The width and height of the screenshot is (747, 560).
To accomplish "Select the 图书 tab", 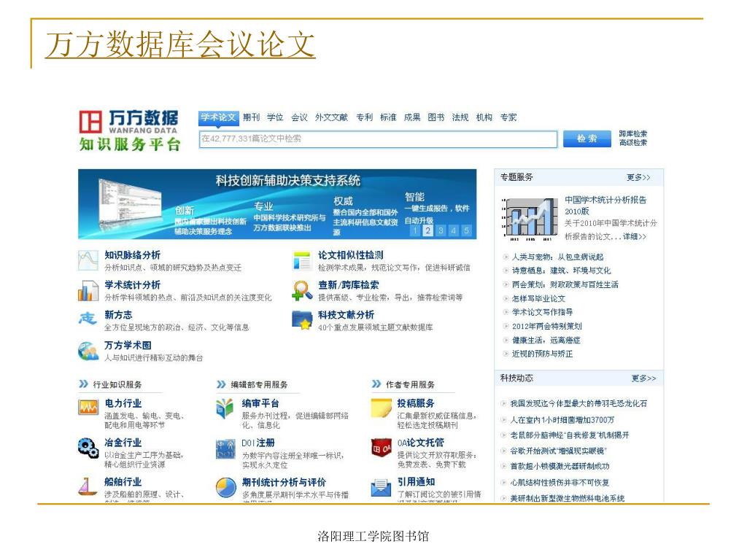I will (x=436, y=117).
